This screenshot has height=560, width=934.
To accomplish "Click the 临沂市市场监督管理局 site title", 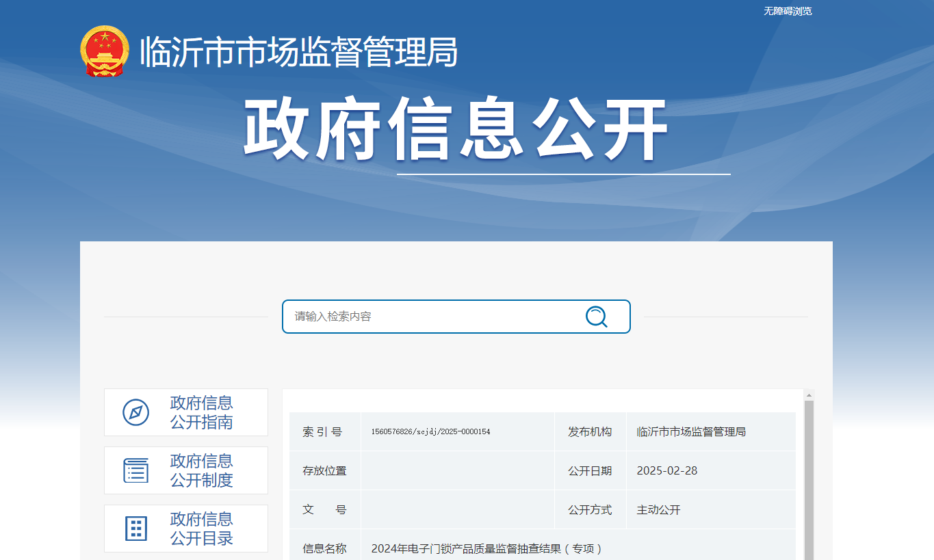I will 298,52.
